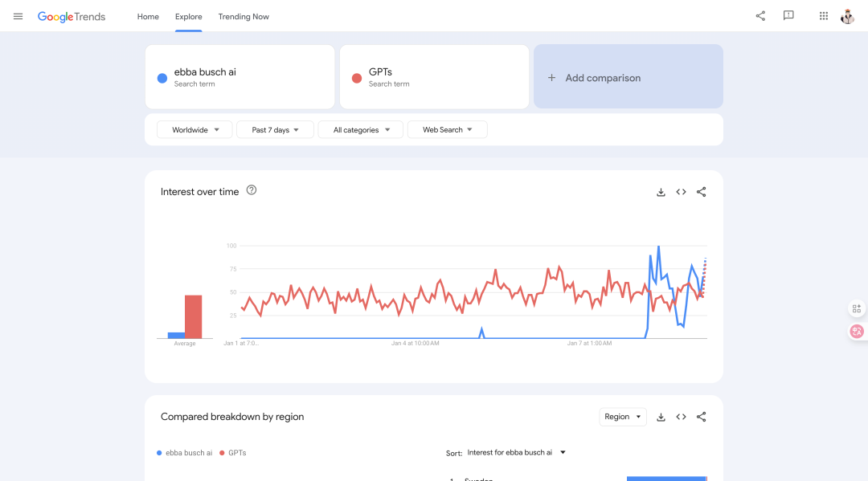Click the blue ebba busch ai color dot
Screen dimensions: 868x481
pos(162,78)
